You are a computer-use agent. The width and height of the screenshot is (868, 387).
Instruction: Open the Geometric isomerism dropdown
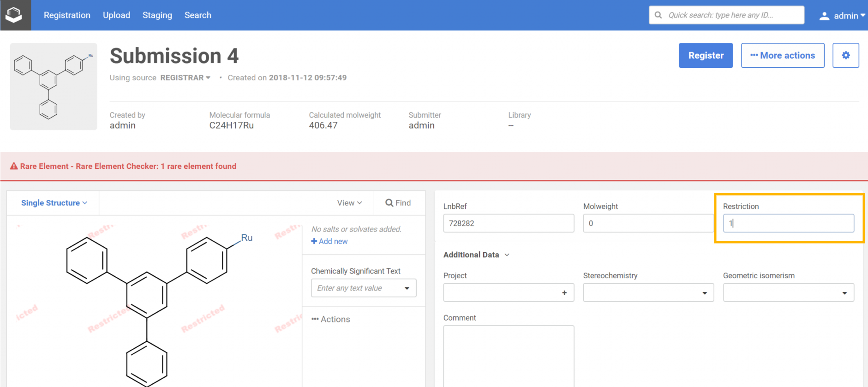(788, 292)
